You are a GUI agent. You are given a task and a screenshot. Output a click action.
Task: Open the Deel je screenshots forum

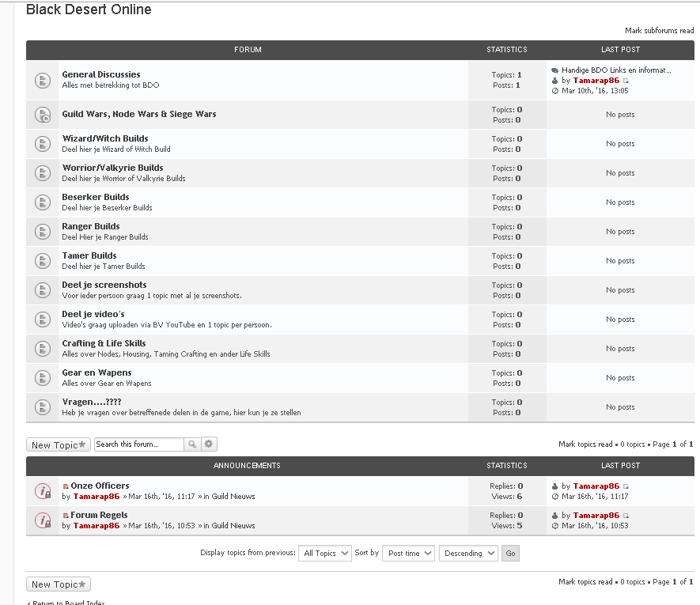pos(104,285)
